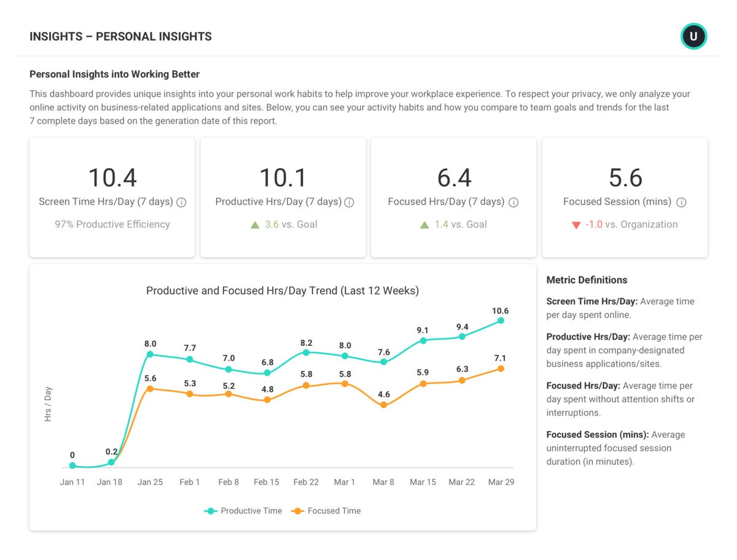Select the 5.3 focused point at Feb 1
The height and width of the screenshot is (560, 737).
[x=189, y=394]
